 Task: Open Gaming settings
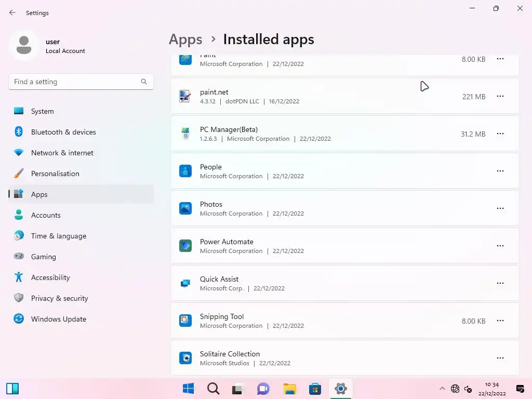click(x=81, y=257)
